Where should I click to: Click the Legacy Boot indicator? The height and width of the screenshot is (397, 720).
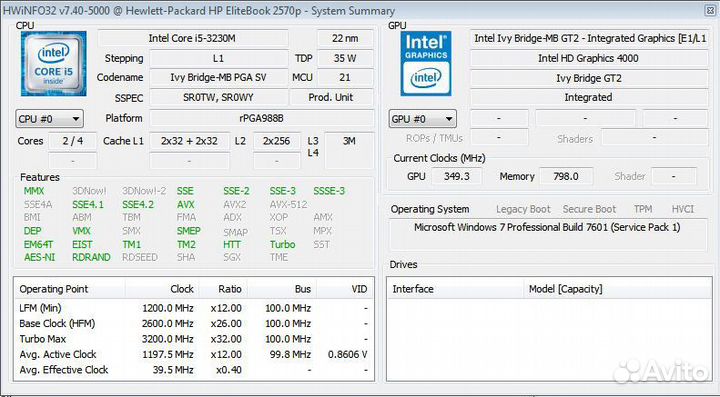click(523, 209)
